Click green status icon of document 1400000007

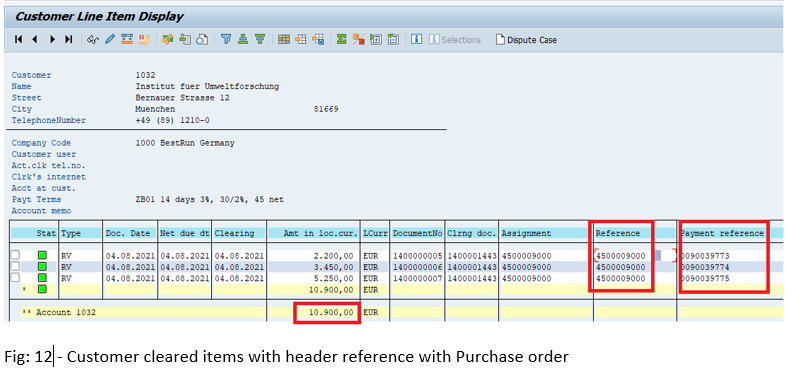43,277
